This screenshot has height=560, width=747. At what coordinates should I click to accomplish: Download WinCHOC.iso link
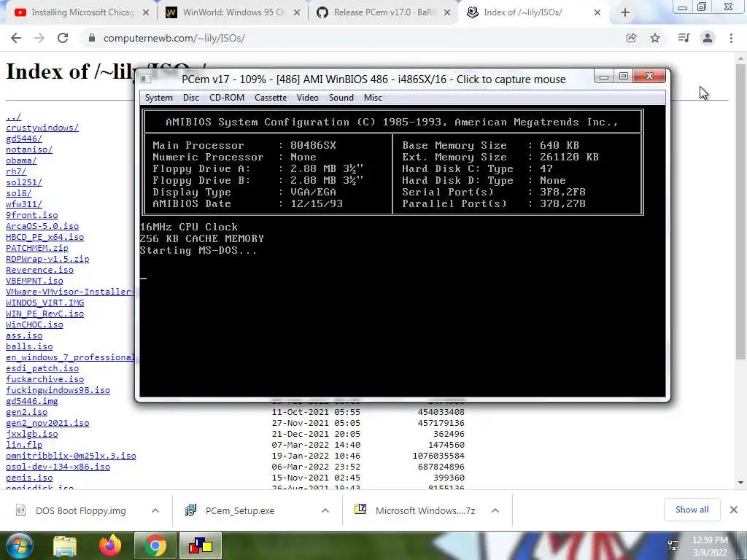pos(34,324)
